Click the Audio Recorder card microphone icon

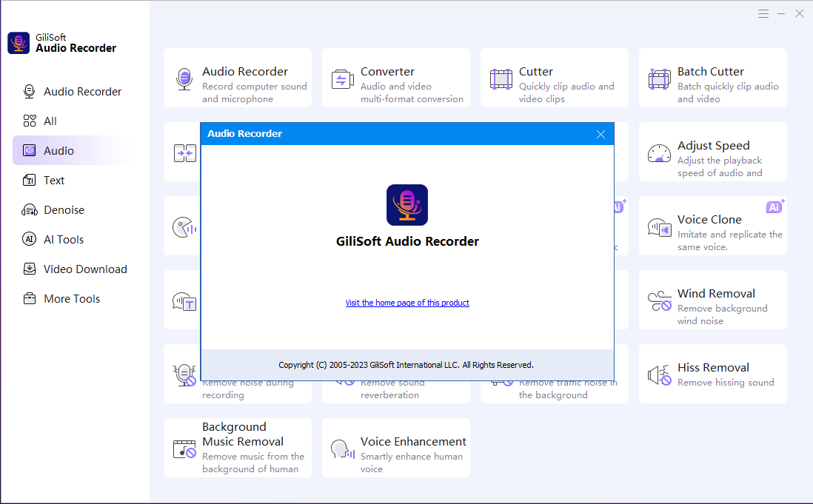coord(184,79)
